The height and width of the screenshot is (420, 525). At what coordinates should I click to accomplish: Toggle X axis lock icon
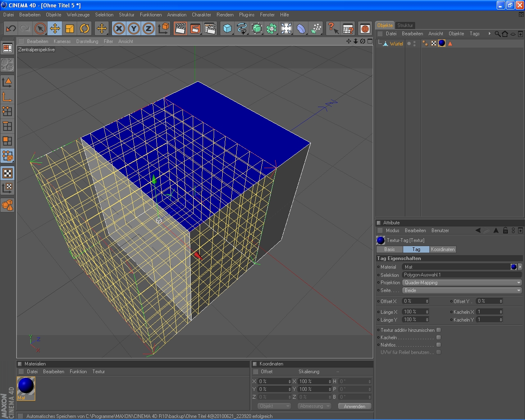(119, 28)
